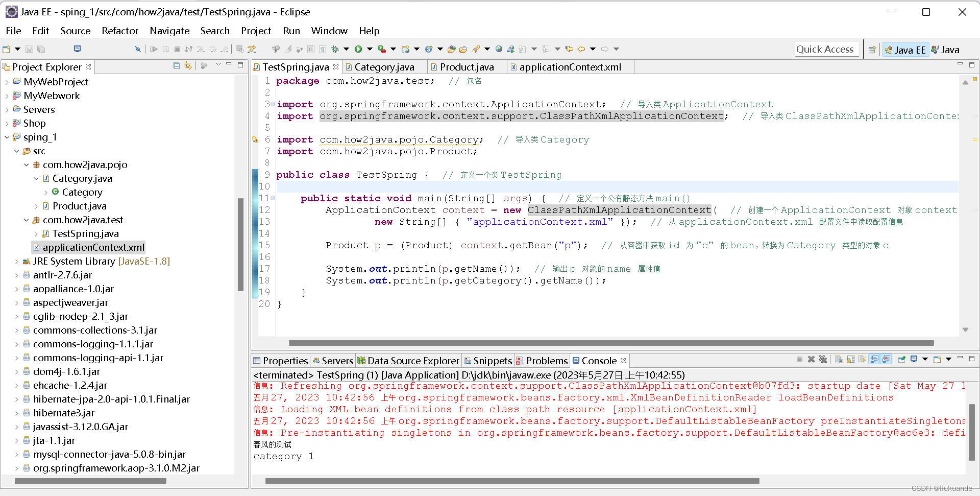
Task: Expand the MyWebProject tree node
Action: click(x=7, y=82)
